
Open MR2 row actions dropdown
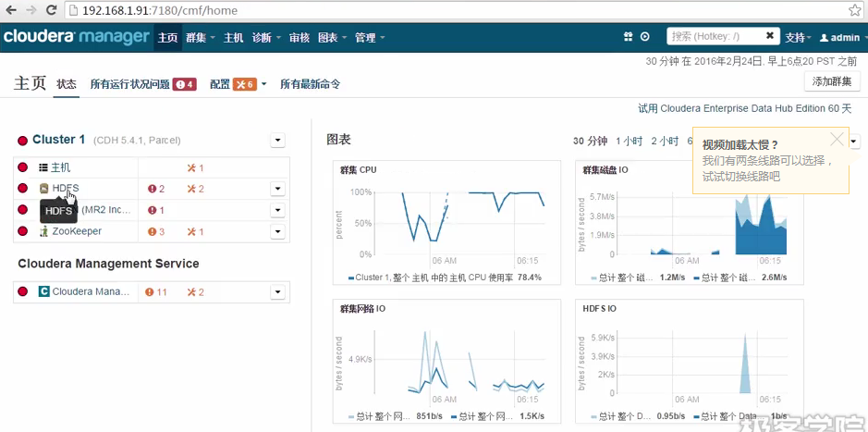pyautogui.click(x=278, y=211)
